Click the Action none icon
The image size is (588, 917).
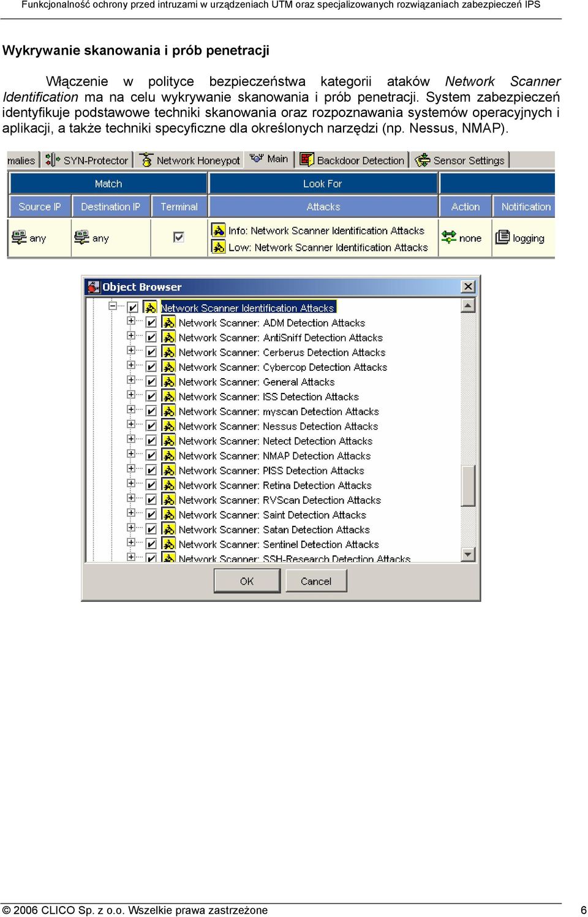click(449, 237)
